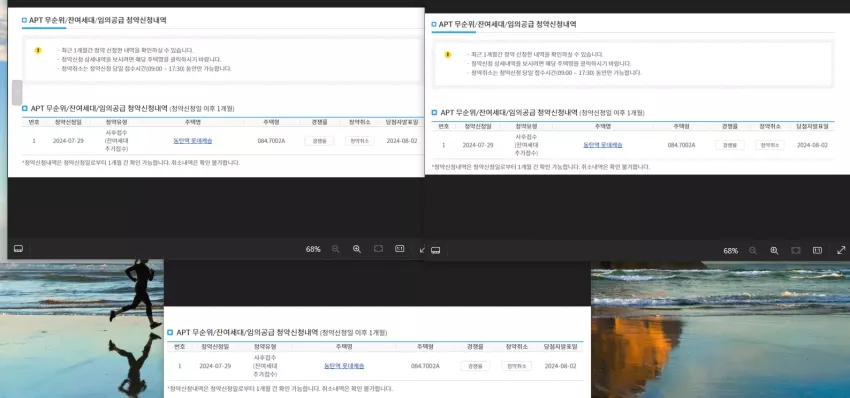This screenshot has width=850, height=398.
Task: Toggle filmstrip icon in right Photos window
Action: [x=435, y=251]
